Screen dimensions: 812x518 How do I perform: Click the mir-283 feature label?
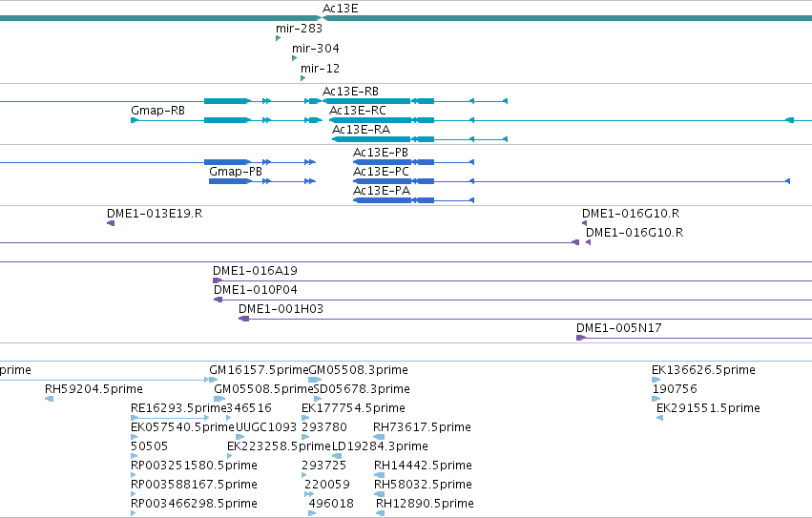coord(299,29)
